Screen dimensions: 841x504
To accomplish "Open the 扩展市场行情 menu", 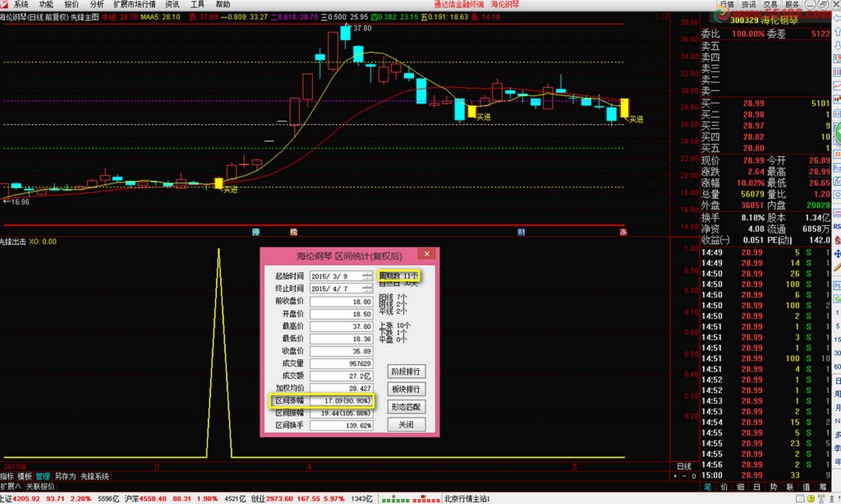I will click(x=134, y=4).
